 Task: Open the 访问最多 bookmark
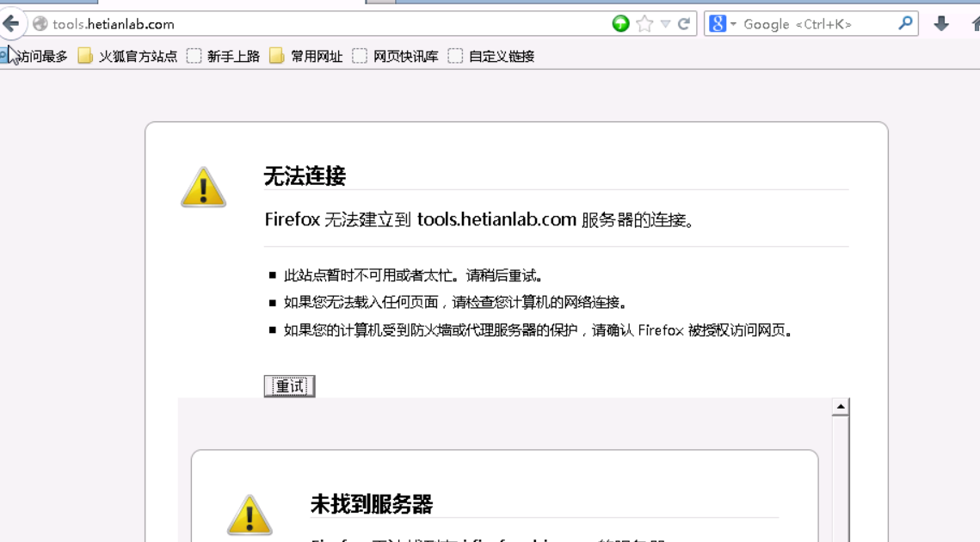click(35, 56)
